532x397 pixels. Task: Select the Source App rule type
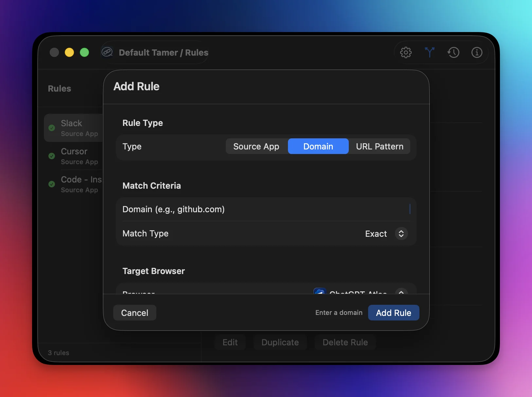tap(256, 146)
